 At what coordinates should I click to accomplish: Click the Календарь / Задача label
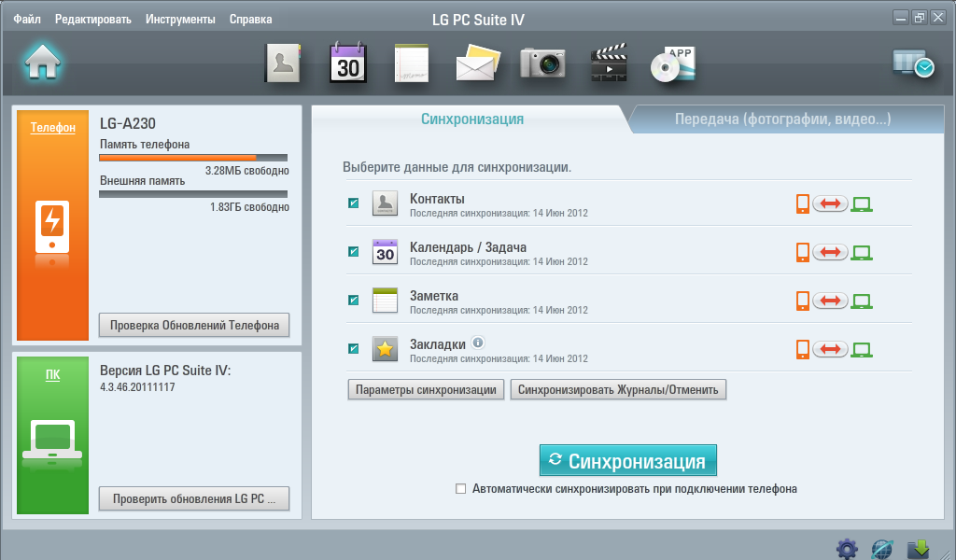pyautogui.click(x=469, y=247)
